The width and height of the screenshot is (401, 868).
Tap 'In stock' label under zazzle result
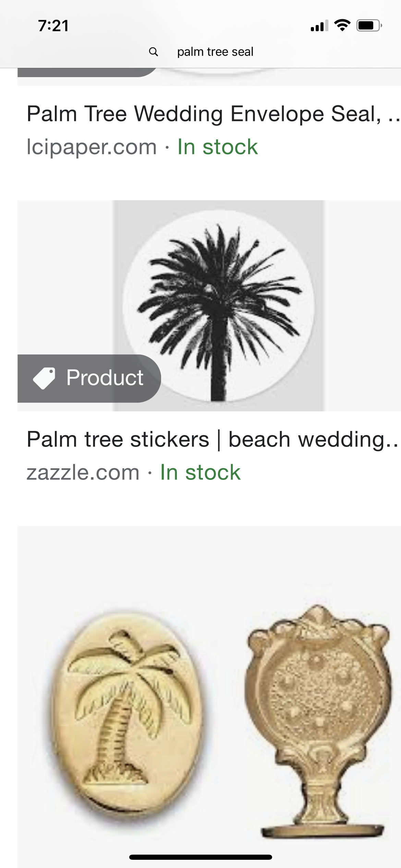click(x=200, y=472)
